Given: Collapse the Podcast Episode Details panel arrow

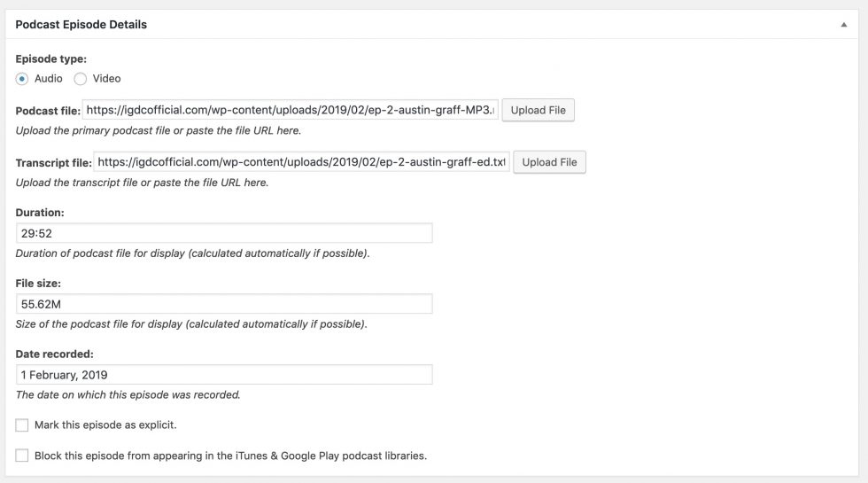Looking at the screenshot, I should pos(844,25).
